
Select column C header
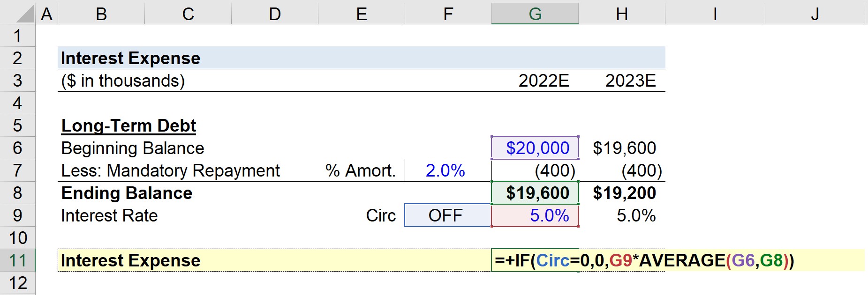pos(188,14)
